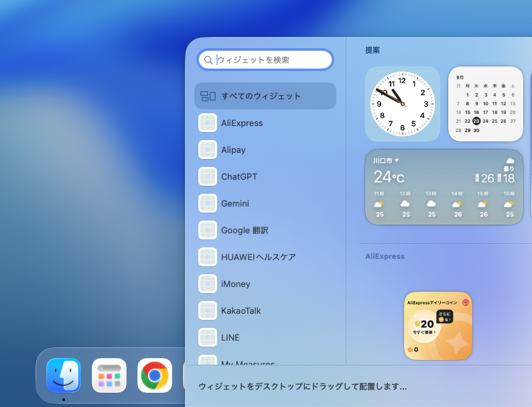Click the 15時 partly sunny forecast icon
Image resolution: width=532 pixels, height=407 pixels.
tap(483, 204)
